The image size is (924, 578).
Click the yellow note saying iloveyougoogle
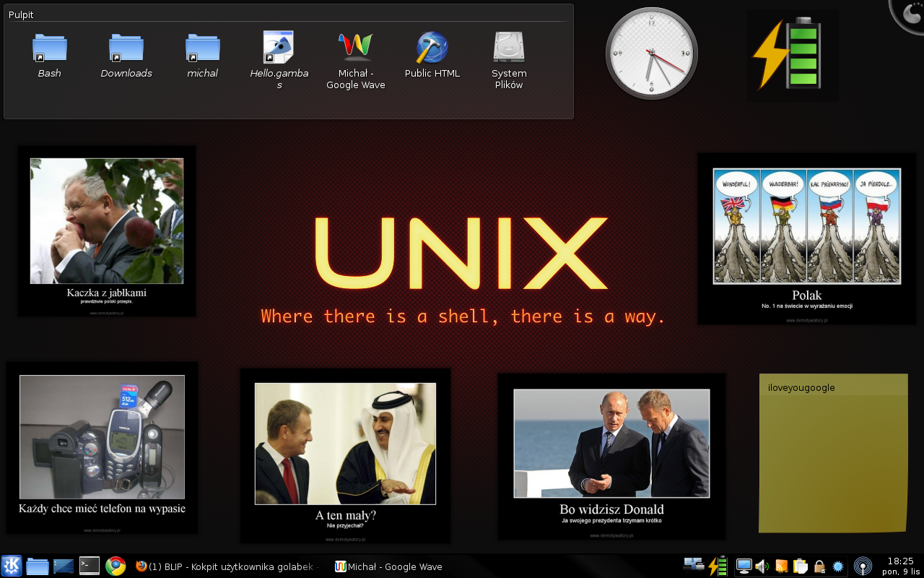coord(833,453)
